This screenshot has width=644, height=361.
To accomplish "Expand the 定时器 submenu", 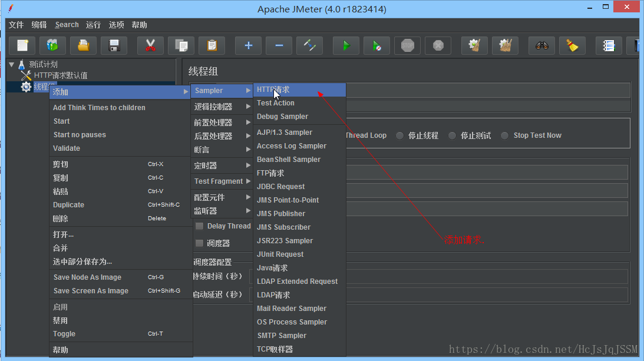I will click(x=222, y=165).
